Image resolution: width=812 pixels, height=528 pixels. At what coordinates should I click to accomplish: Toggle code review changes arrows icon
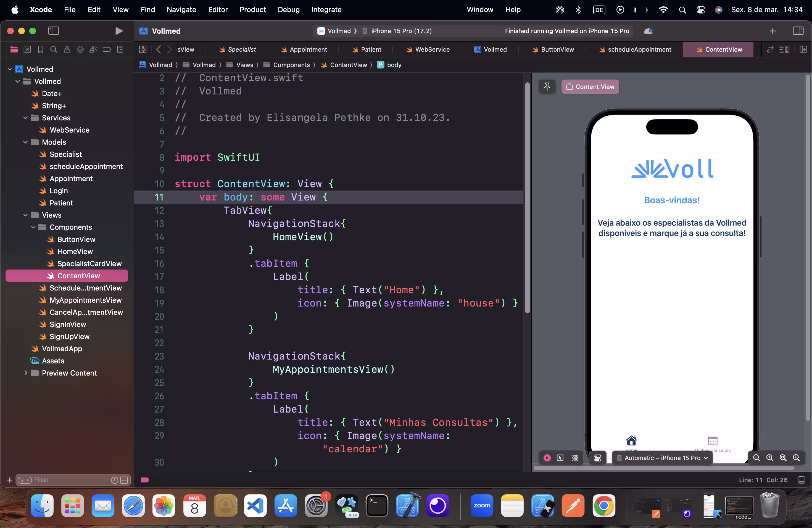click(770, 49)
